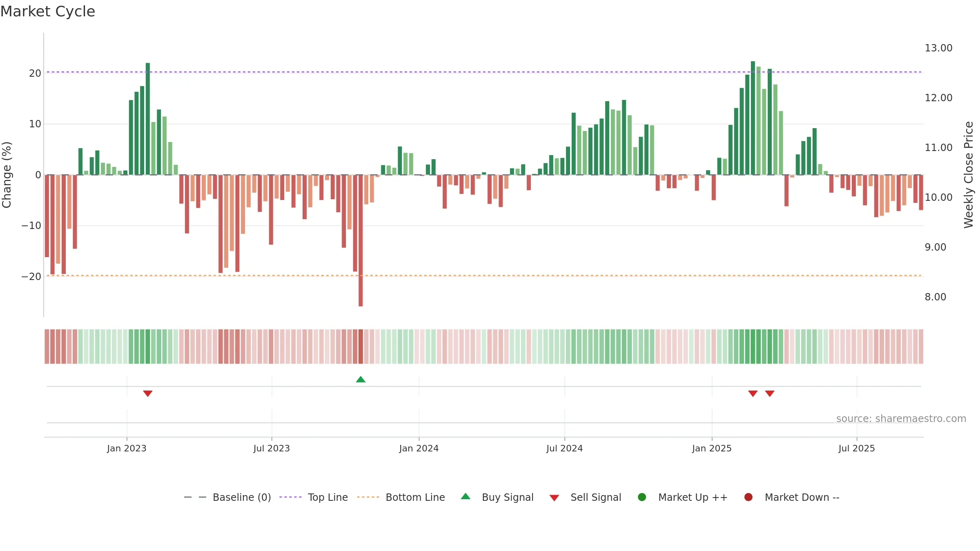980x551 pixels.
Task: Click the Jul 2025 axis label
Action: [857, 449]
